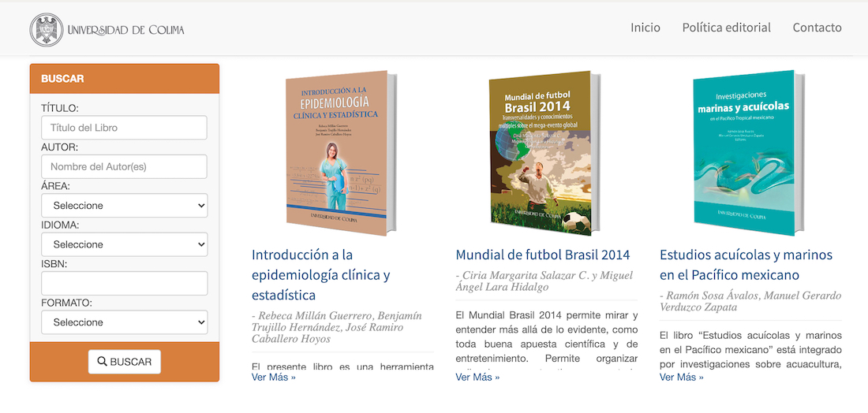Viewport: 868px width, 413px height.
Task: Click Ver Más under the Estudios acuícolas book
Action: tap(682, 377)
